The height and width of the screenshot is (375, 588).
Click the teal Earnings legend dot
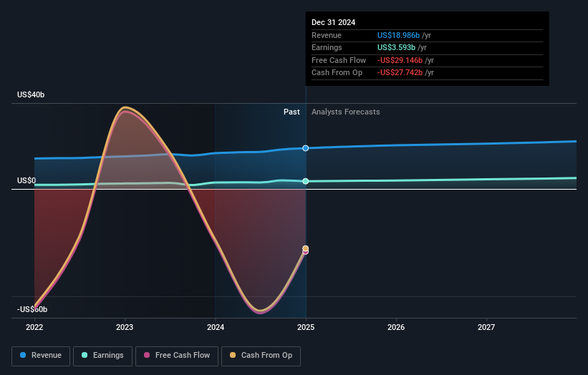[85, 355]
